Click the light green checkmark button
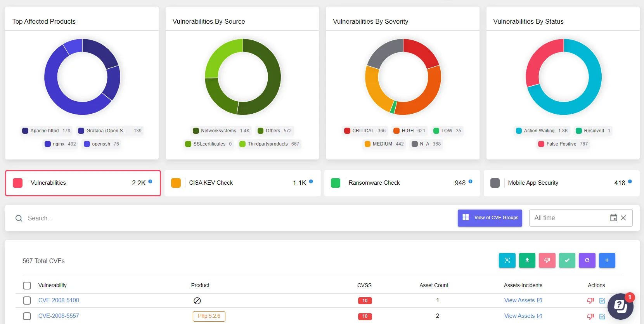This screenshot has width=644, height=324. [x=567, y=260]
